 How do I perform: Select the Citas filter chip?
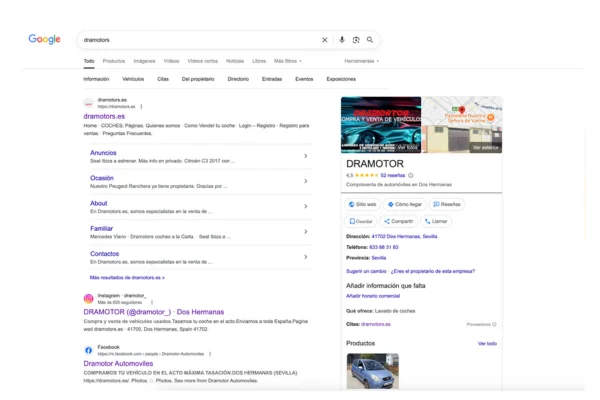163,79
